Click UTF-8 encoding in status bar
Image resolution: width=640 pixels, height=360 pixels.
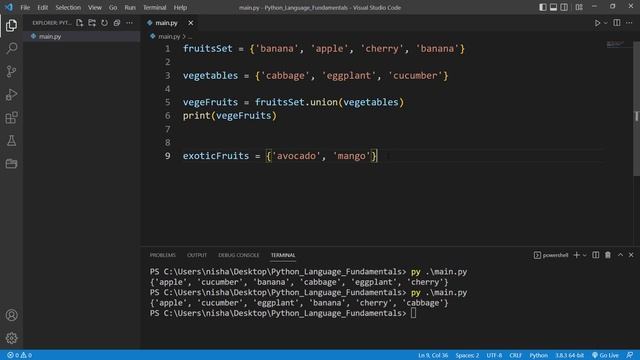[494, 355]
